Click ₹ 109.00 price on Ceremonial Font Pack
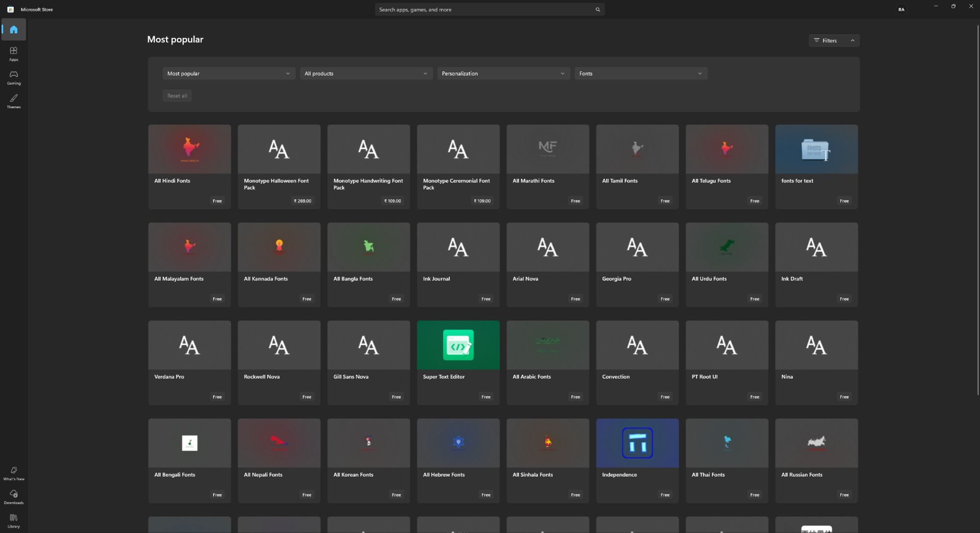The height and width of the screenshot is (533, 980). click(x=482, y=201)
